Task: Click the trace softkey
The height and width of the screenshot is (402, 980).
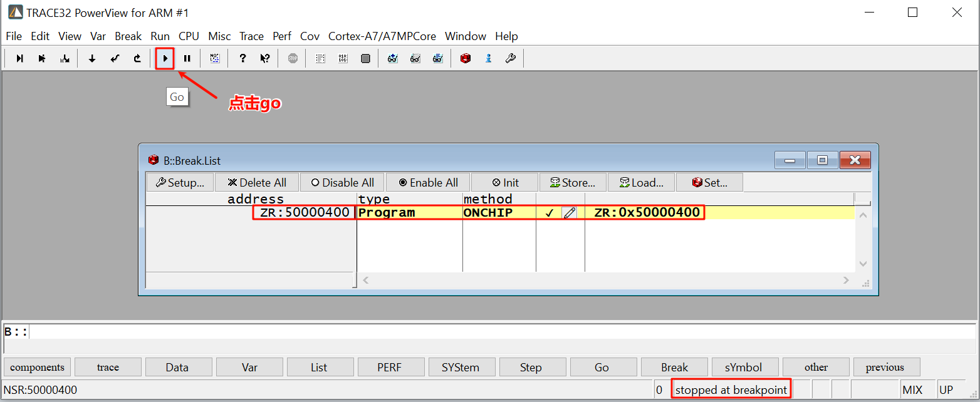Action: coord(108,368)
